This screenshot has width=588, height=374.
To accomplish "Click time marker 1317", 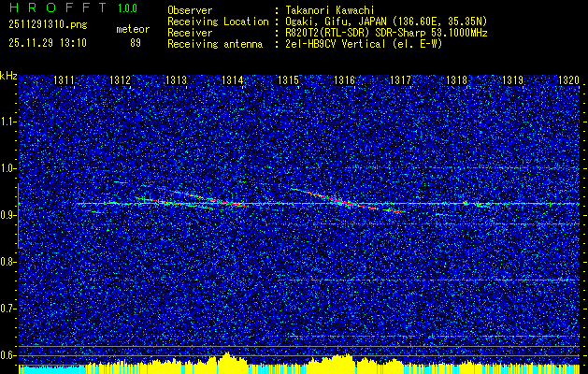I will click(x=400, y=79).
